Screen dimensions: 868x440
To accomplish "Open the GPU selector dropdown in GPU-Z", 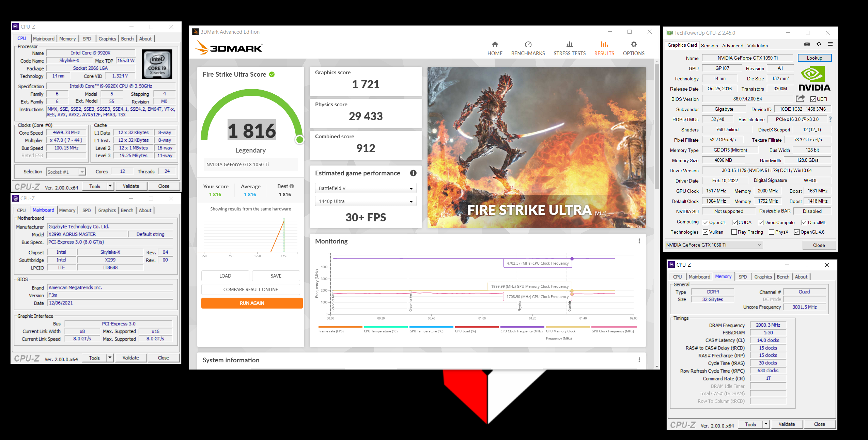I will (x=714, y=245).
